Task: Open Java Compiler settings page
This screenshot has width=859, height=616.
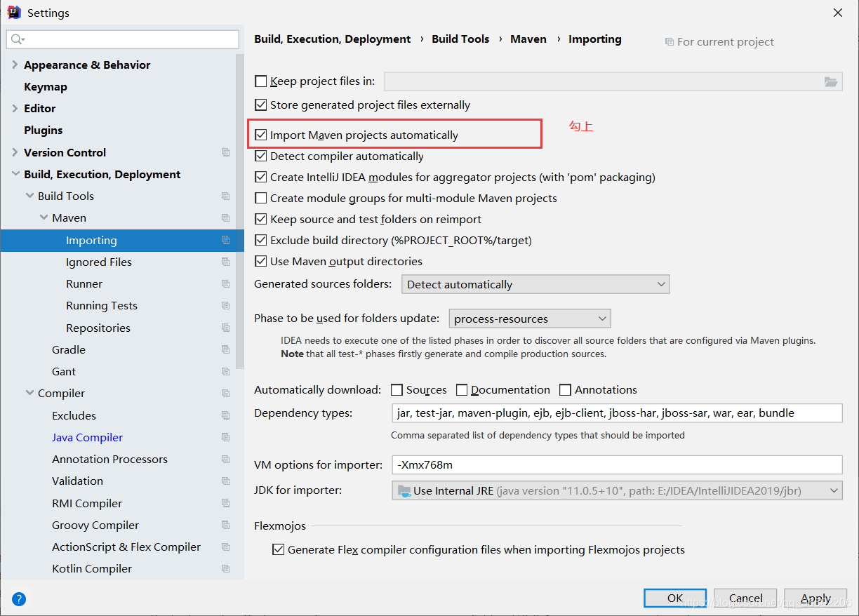Action: (x=87, y=437)
